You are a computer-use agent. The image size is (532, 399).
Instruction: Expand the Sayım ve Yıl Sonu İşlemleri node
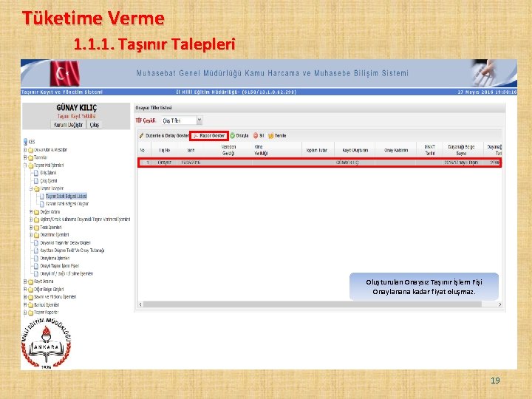pyautogui.click(x=25, y=297)
